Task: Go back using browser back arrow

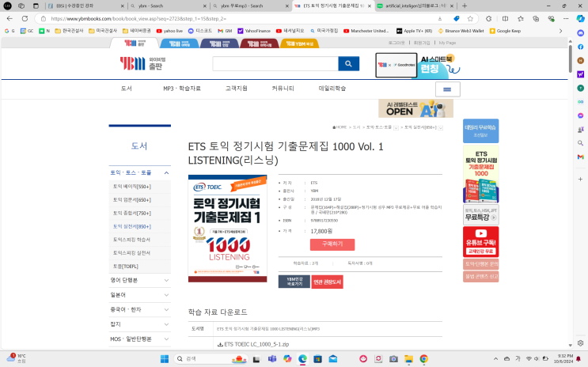Action: (9, 18)
